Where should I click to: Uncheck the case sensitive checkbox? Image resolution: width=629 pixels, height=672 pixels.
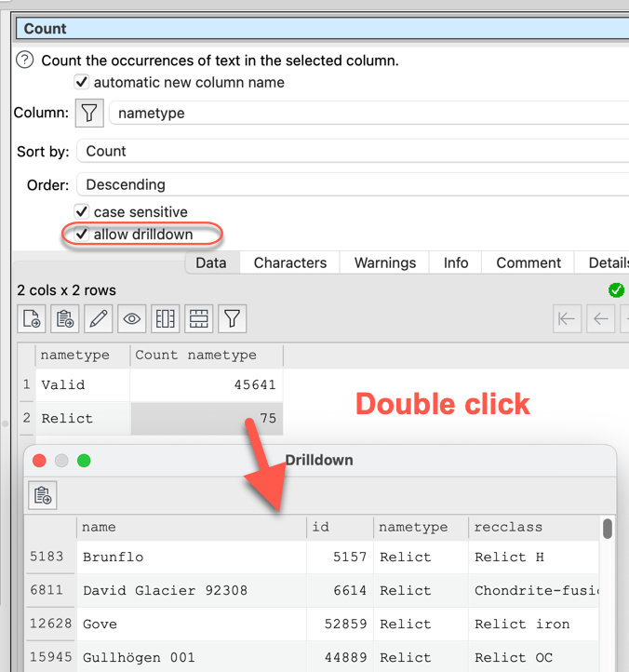(82, 212)
